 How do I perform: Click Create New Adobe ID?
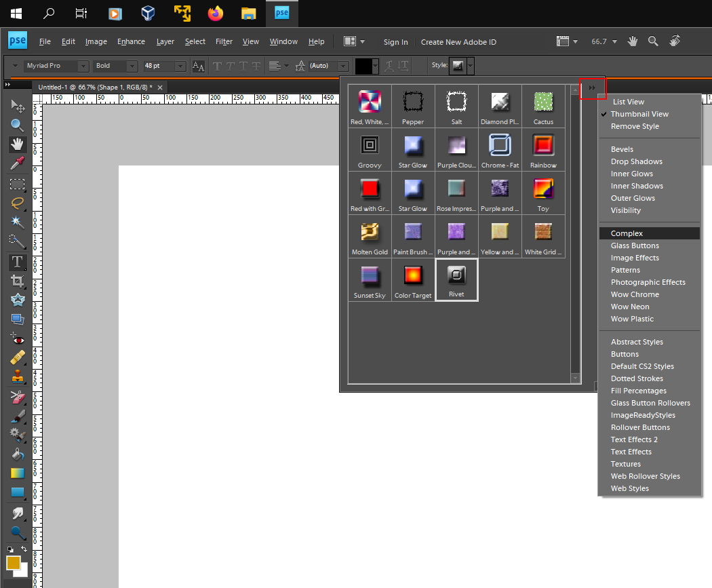(x=458, y=42)
